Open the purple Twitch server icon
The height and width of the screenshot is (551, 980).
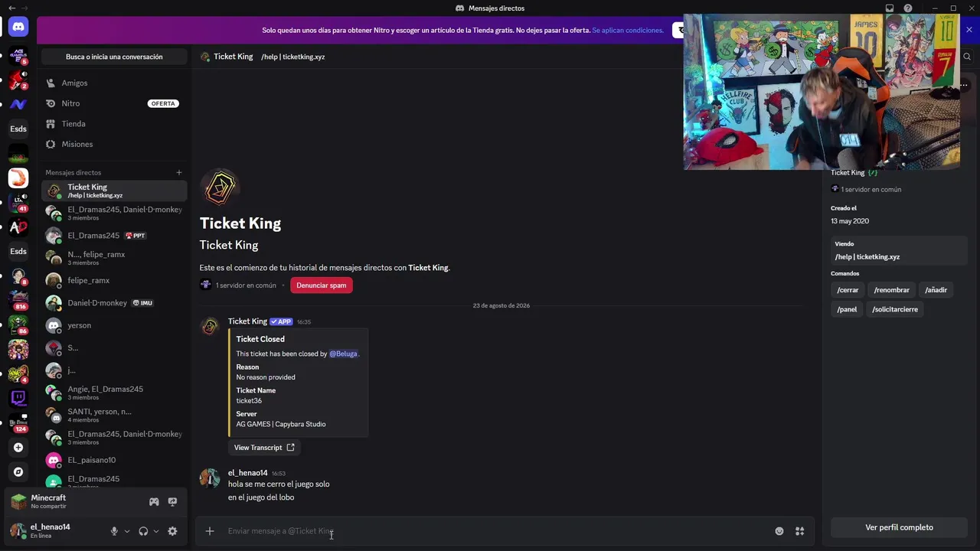[18, 398]
